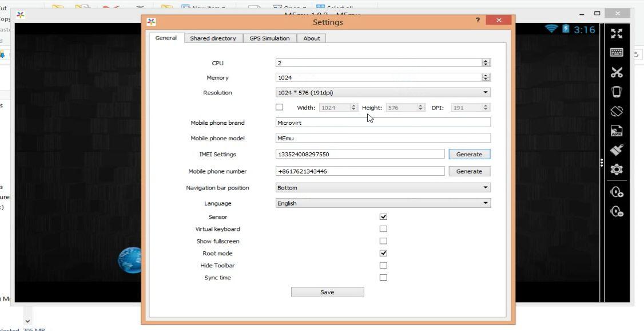The height and width of the screenshot is (331, 644).
Task: Click the volume down icon in sidebar
Action: click(x=617, y=211)
